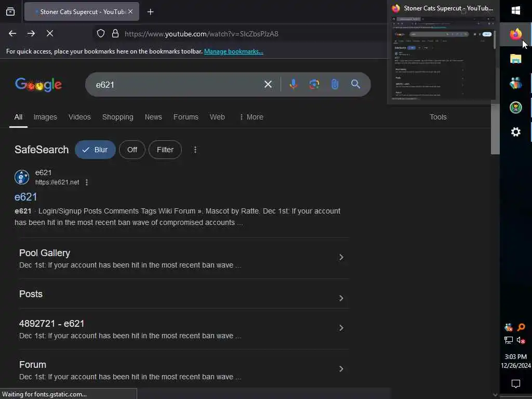Switch to the Images tab
The image size is (532, 399).
click(45, 117)
